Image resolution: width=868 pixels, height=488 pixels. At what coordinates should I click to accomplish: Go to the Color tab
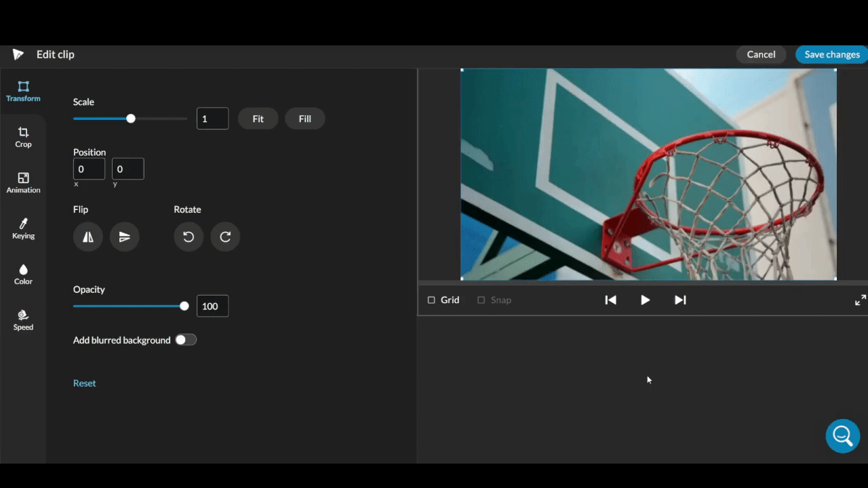[23, 274]
